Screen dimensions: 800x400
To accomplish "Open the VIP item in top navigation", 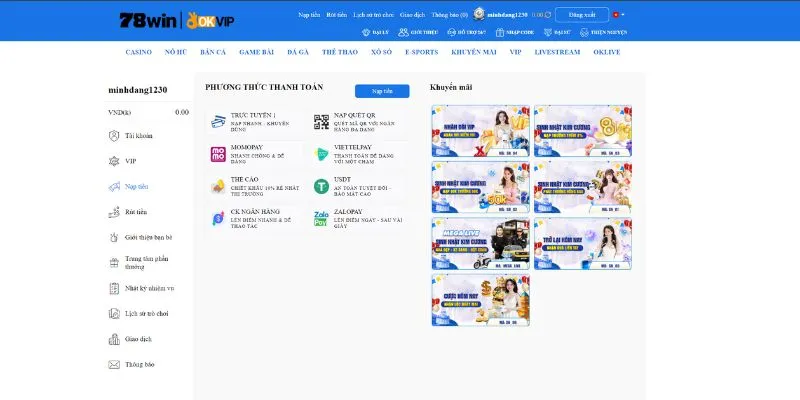I will click(x=515, y=52).
